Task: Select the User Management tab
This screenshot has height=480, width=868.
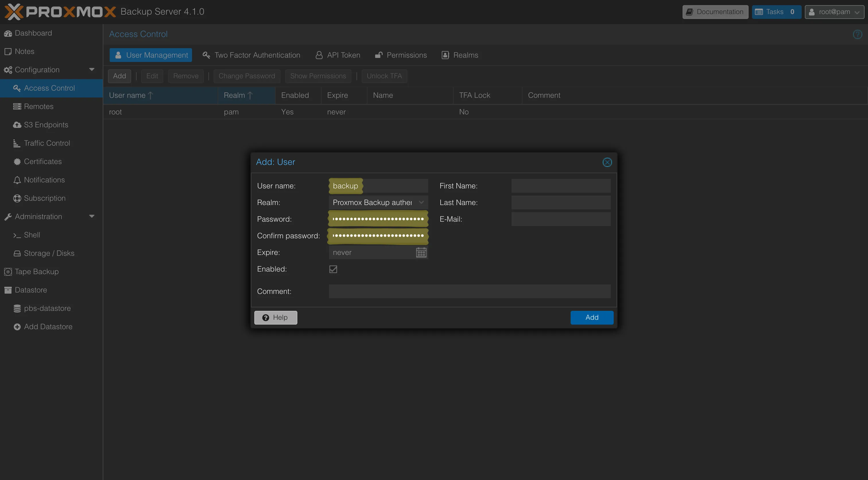Action: [x=151, y=55]
